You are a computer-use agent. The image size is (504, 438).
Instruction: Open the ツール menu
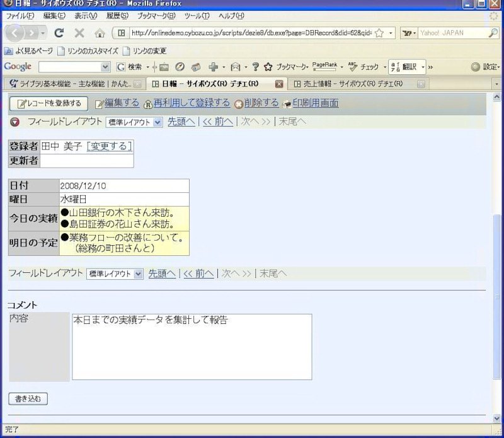[x=197, y=16]
